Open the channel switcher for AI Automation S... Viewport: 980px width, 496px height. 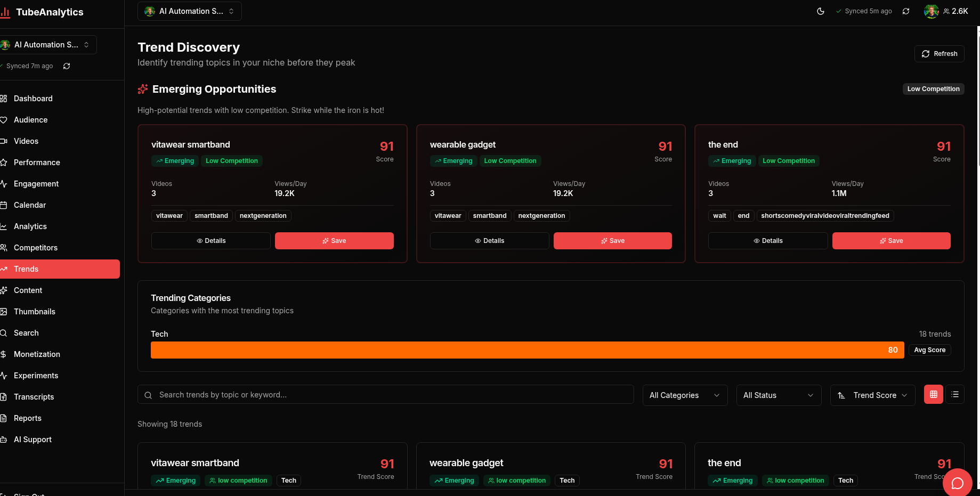(189, 11)
